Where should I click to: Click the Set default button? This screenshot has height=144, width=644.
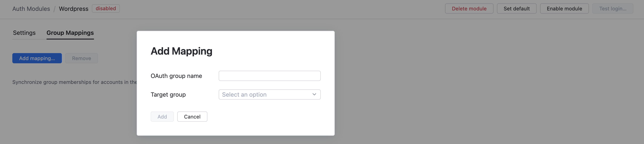pos(516,8)
